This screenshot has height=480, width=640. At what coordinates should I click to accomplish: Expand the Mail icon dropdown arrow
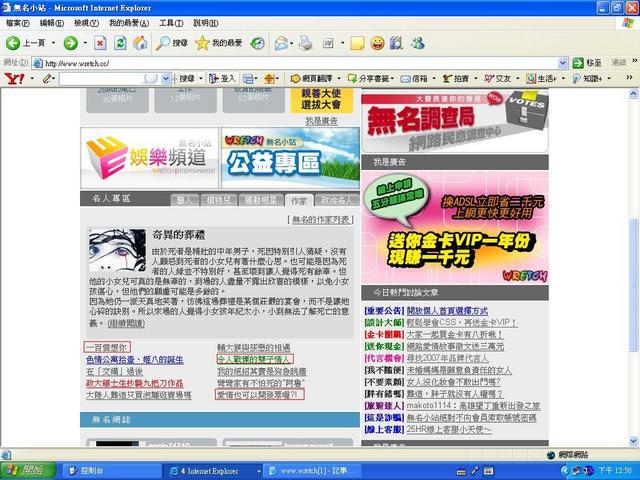[x=292, y=43]
